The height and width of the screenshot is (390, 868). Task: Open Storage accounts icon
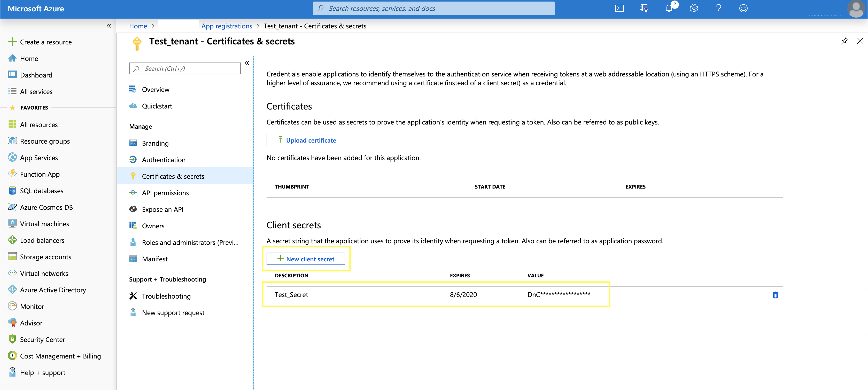[x=12, y=257]
